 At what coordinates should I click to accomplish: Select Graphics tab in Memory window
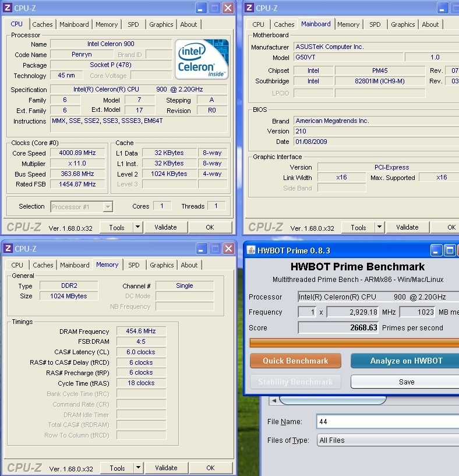(x=162, y=265)
